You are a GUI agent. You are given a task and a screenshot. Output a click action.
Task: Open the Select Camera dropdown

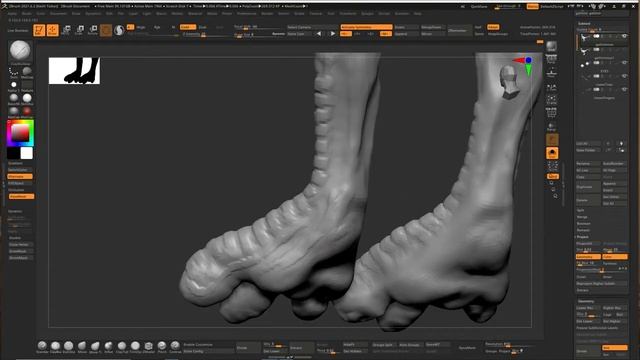(x=312, y=27)
